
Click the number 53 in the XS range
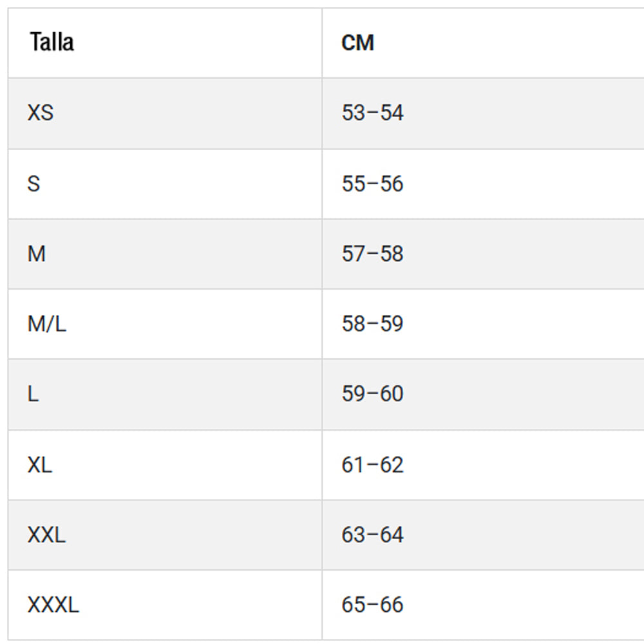pos(354,113)
